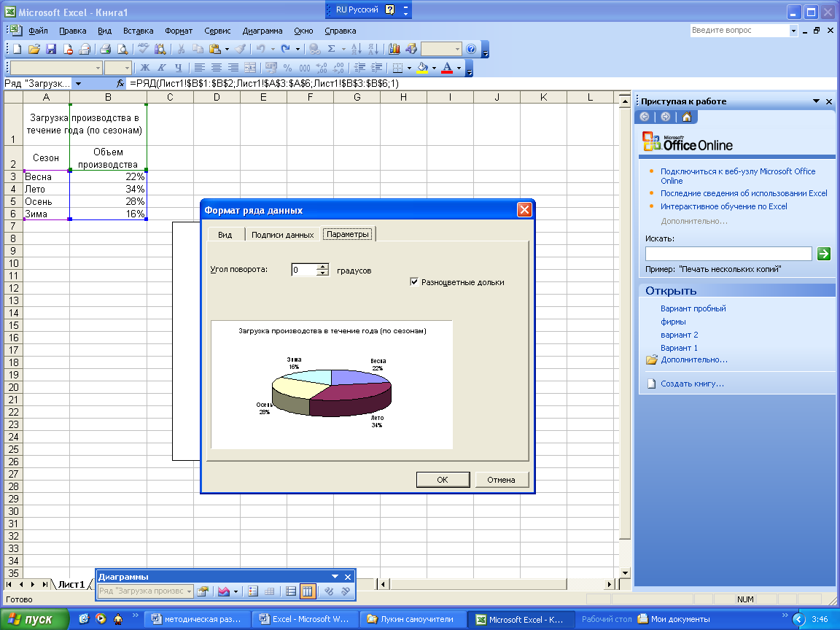Open Интерактивное обучение по Excel link
This screenshot has height=630, width=840.
[x=724, y=206]
